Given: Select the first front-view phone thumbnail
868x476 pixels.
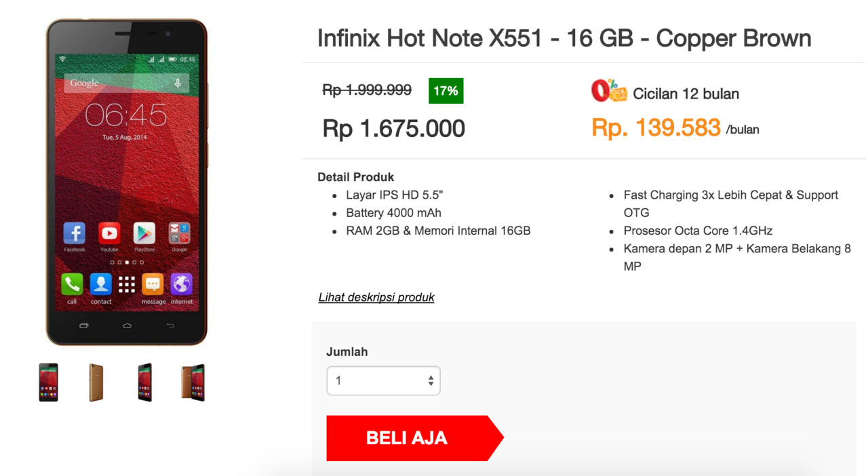Looking at the screenshot, I should (48, 382).
